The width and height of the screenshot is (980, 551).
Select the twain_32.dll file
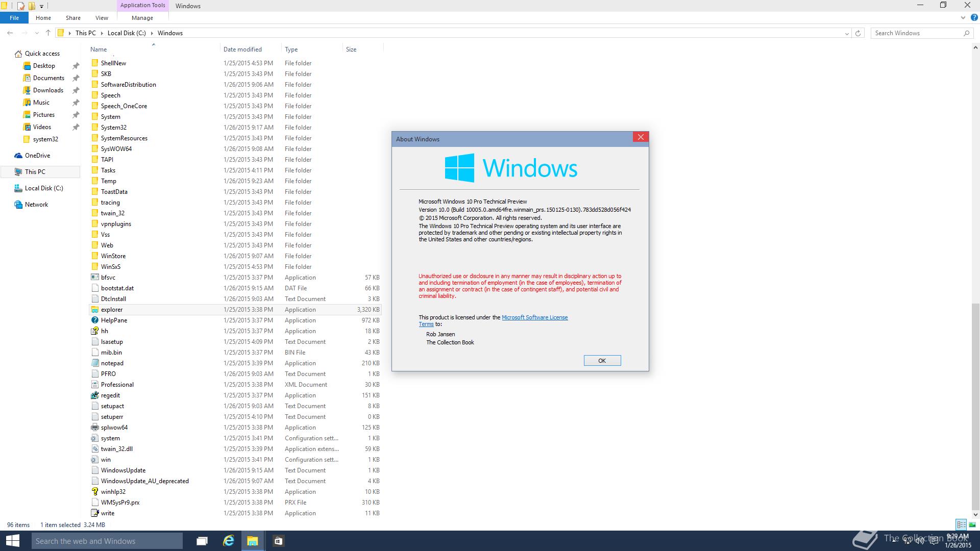pyautogui.click(x=235, y=449)
